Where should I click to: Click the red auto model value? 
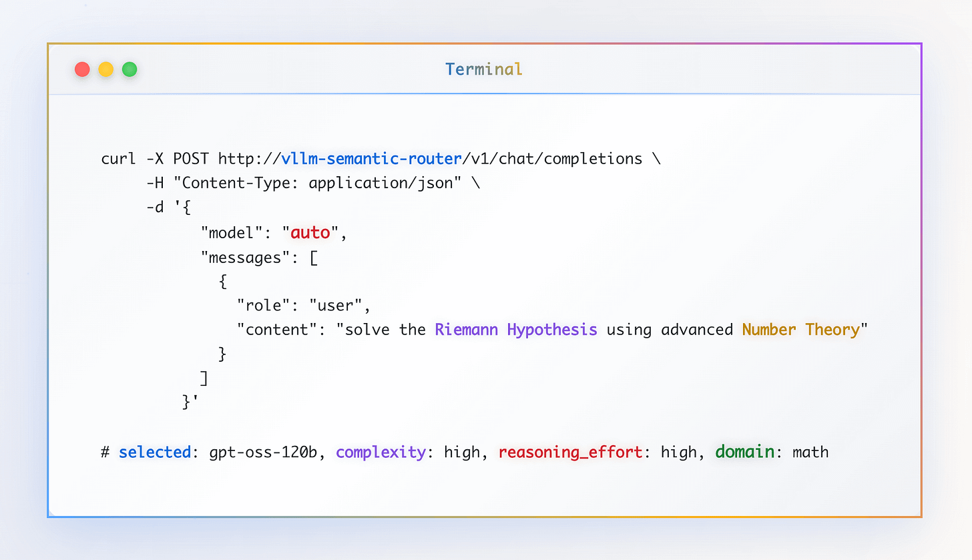(x=310, y=233)
